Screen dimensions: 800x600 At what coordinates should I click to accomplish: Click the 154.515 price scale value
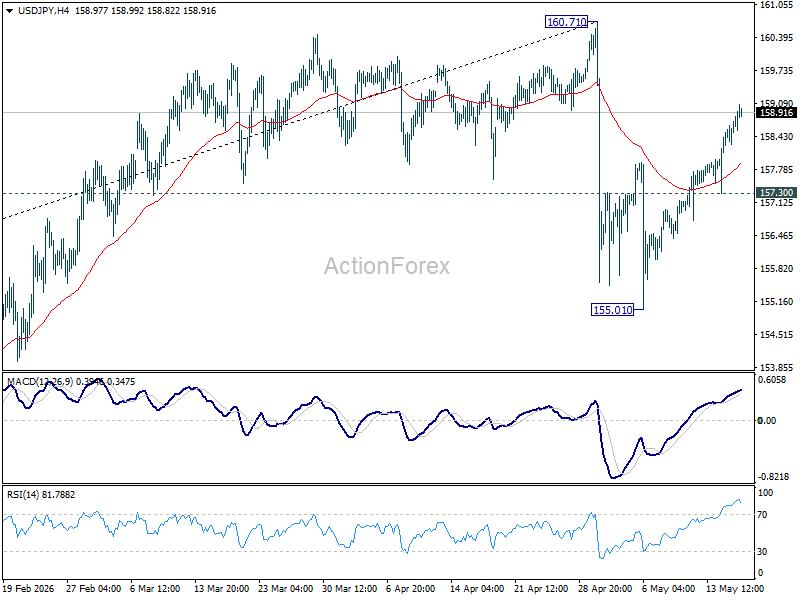click(777, 335)
